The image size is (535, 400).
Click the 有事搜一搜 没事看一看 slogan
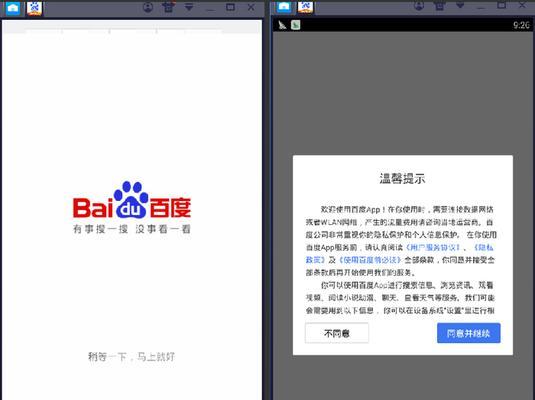[x=132, y=229]
